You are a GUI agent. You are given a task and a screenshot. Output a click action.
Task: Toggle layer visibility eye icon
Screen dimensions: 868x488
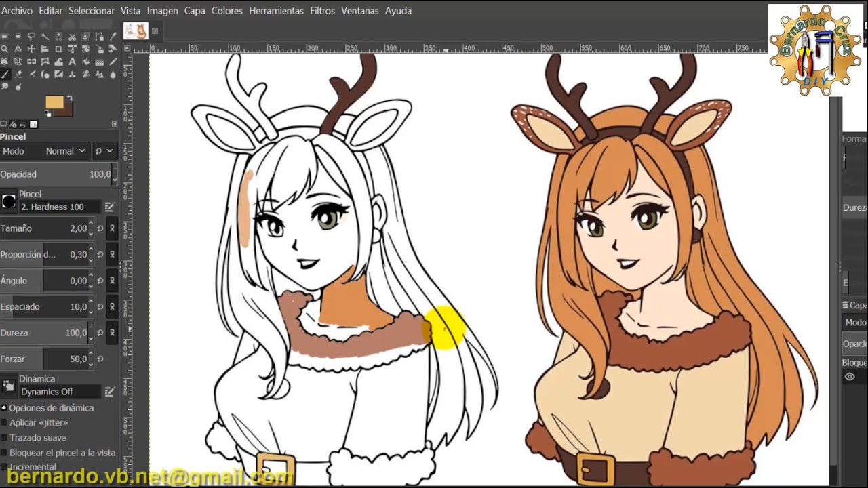850,377
